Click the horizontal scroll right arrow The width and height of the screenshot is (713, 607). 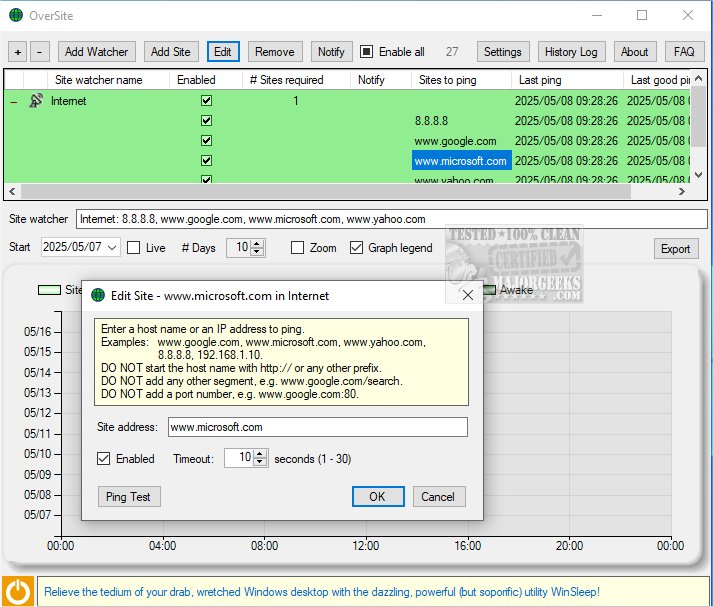682,191
